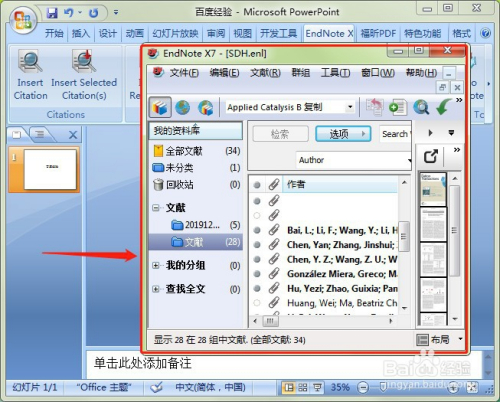Select EndNote local library mode icon
This screenshot has height=402, width=500.
click(160, 107)
